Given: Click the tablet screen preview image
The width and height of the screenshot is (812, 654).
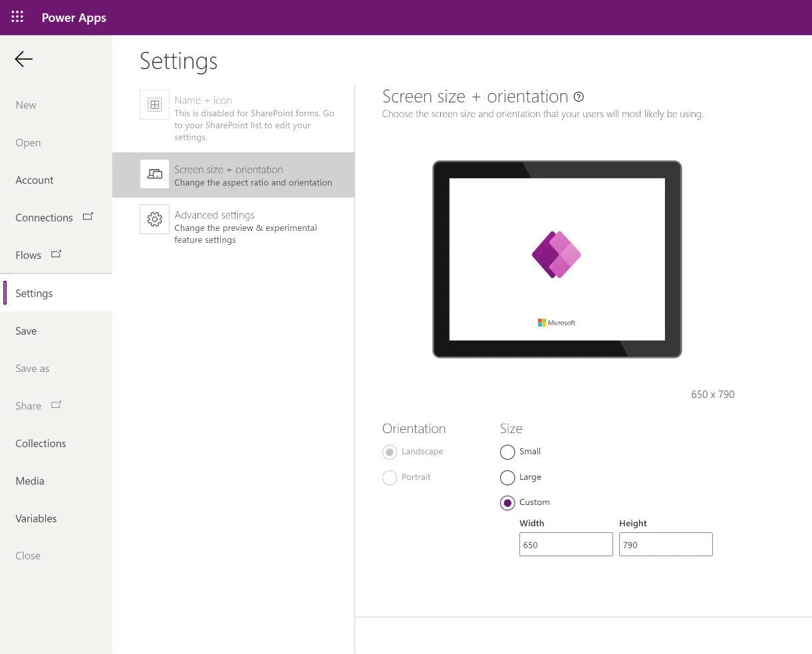Looking at the screenshot, I should [x=557, y=259].
